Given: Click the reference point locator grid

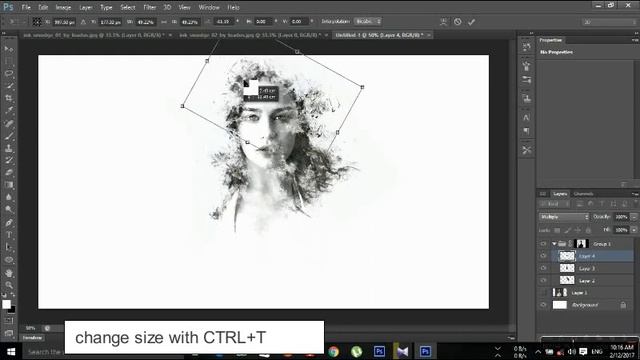Looking at the screenshot, I should 37,22.
